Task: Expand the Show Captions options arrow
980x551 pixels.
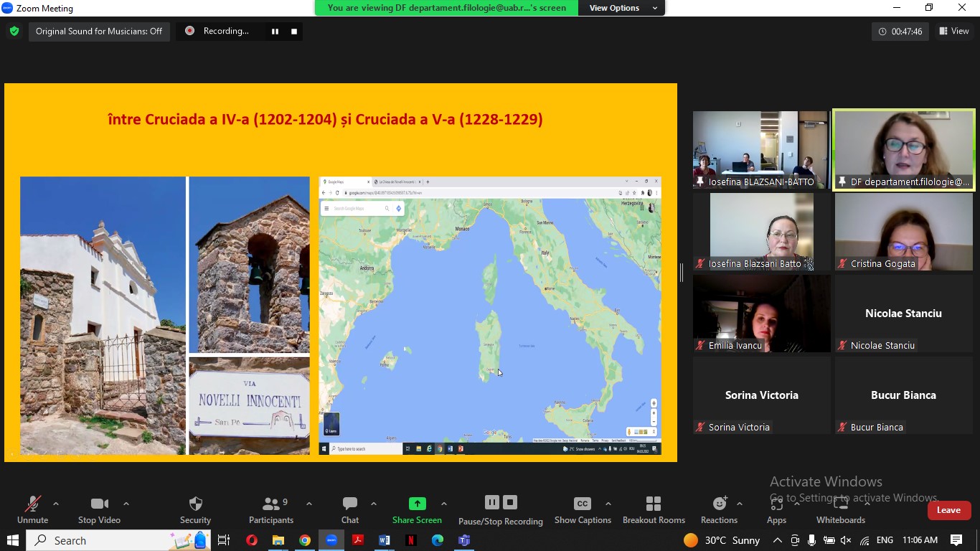Action: click(608, 504)
